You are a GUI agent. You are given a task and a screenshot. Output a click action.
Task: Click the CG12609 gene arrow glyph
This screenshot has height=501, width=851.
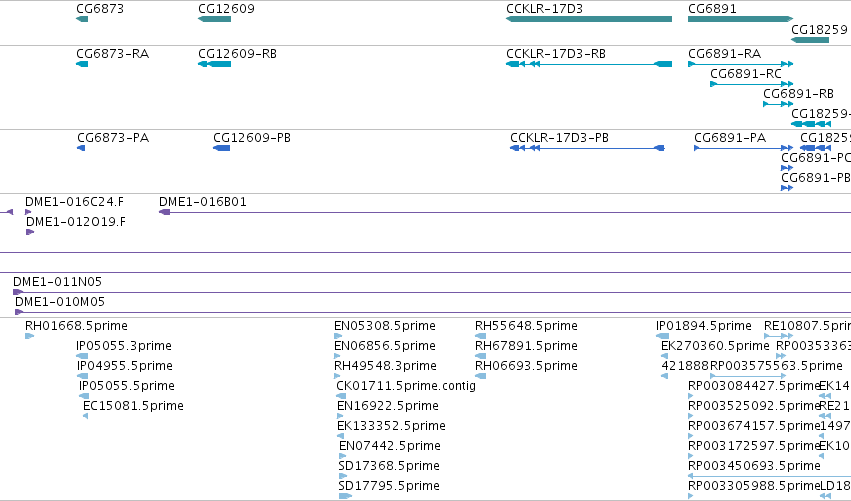tap(214, 19)
